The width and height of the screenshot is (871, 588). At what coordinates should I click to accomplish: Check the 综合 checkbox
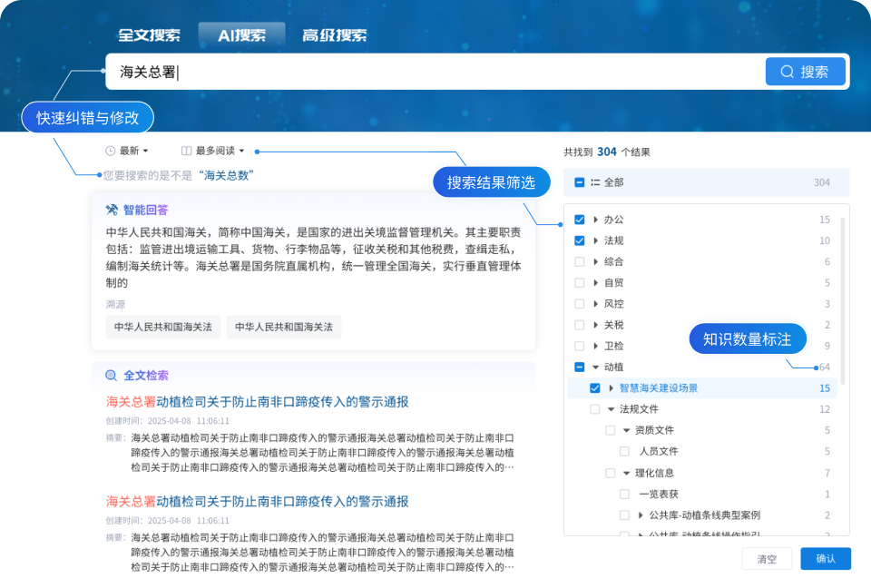coord(580,261)
